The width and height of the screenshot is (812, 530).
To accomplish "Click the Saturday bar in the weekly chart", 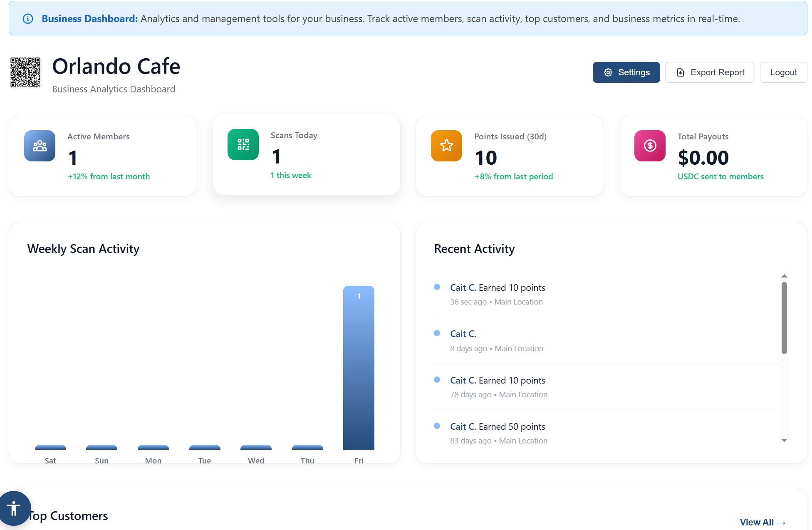I will [x=50, y=447].
